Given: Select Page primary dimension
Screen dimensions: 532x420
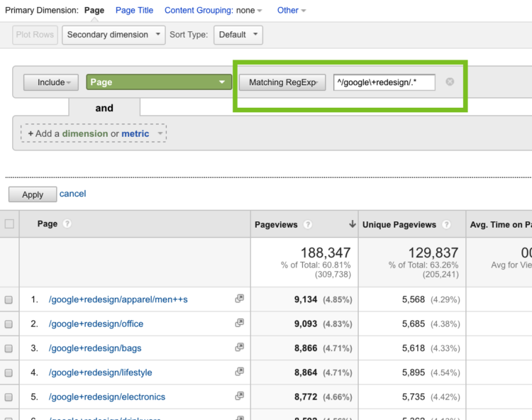Looking at the screenshot, I should click(94, 11).
